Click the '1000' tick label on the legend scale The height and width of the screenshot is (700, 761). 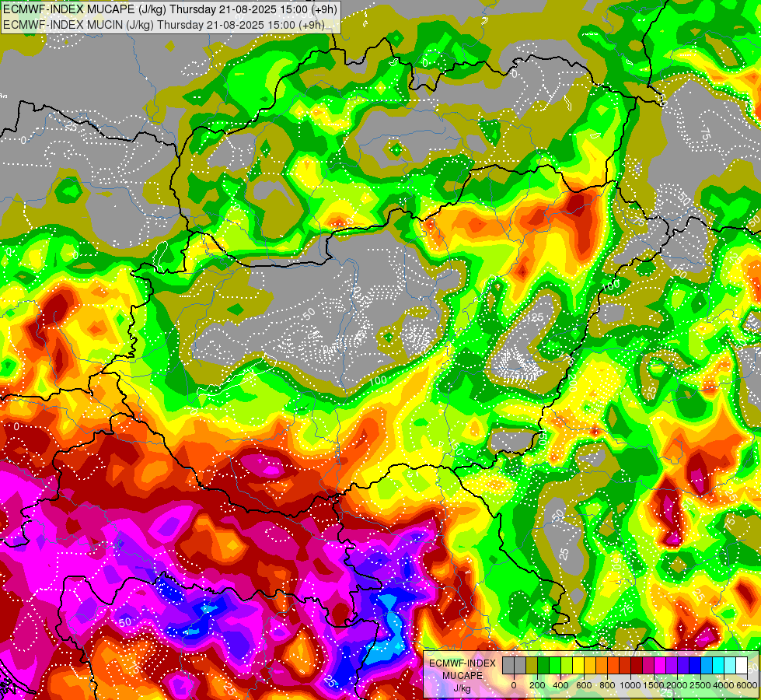(x=630, y=685)
